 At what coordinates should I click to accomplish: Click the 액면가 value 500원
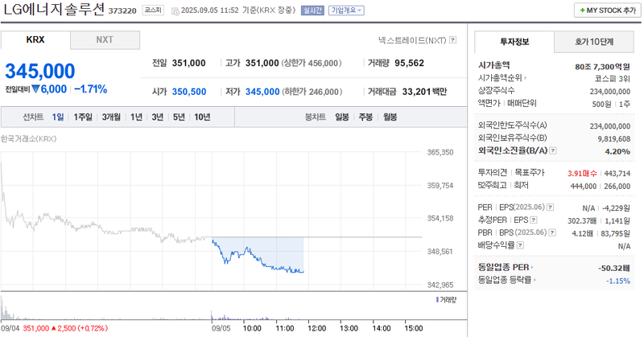(x=601, y=105)
